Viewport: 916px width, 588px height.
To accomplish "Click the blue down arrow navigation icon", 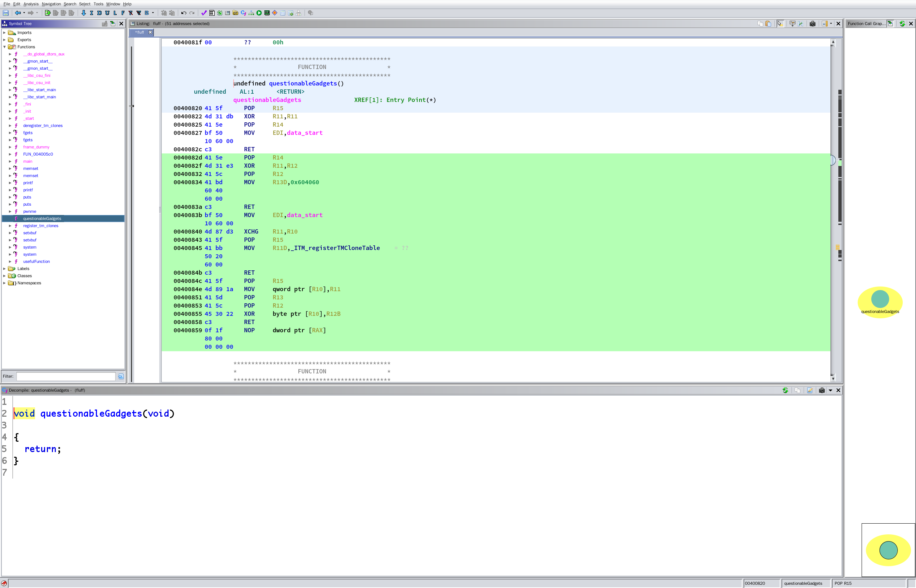I will pyautogui.click(x=84, y=13).
